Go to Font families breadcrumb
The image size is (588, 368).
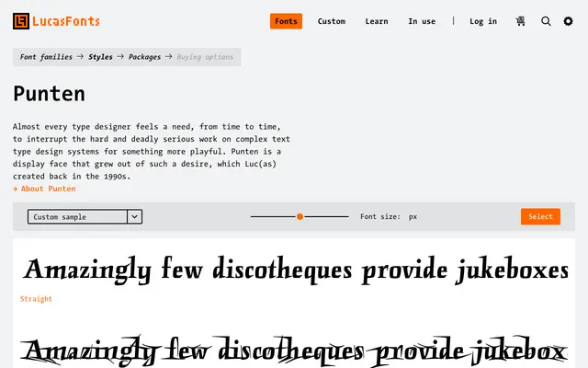click(x=46, y=57)
